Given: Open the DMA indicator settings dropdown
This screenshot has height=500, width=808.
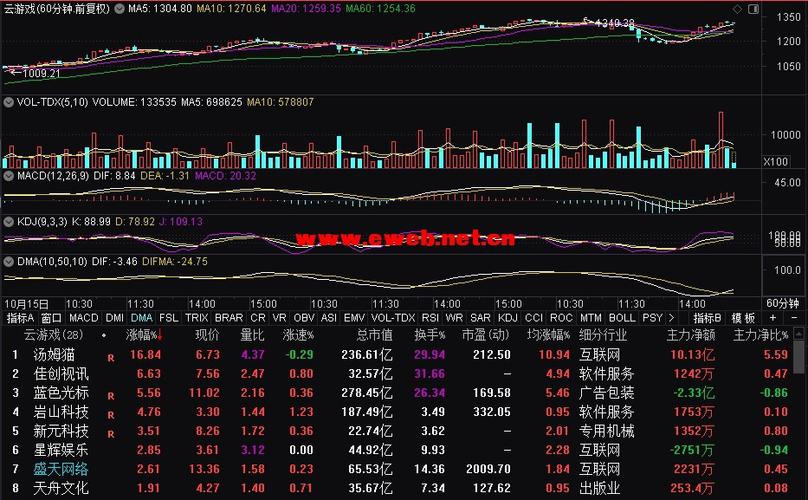Looking at the screenshot, I should point(8,261).
